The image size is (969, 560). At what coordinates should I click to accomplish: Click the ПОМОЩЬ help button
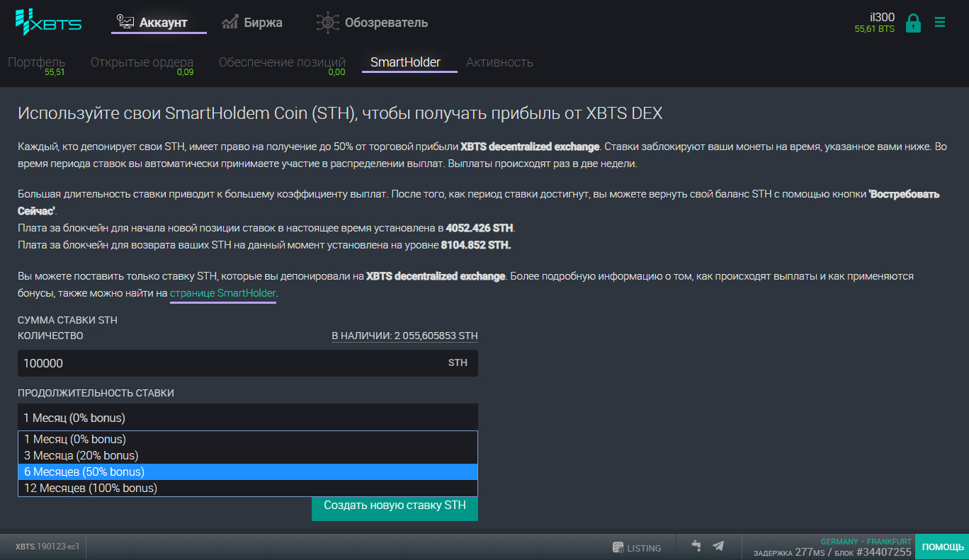click(942, 547)
